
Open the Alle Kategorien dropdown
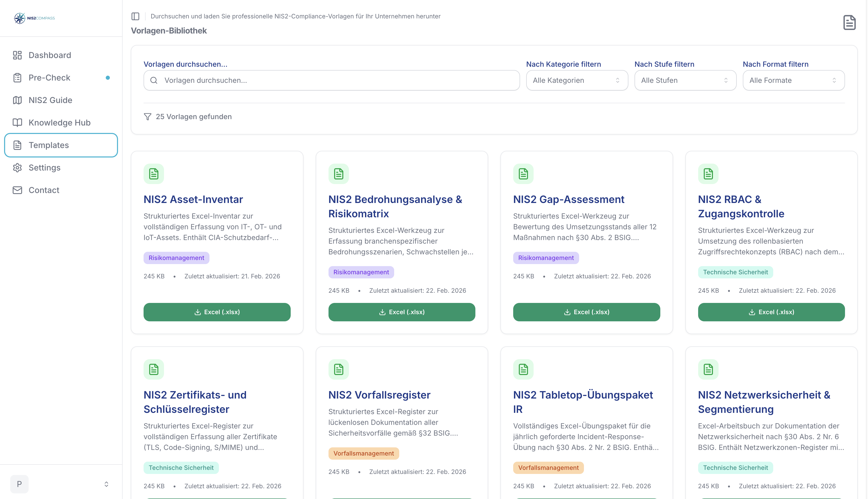pyautogui.click(x=577, y=81)
